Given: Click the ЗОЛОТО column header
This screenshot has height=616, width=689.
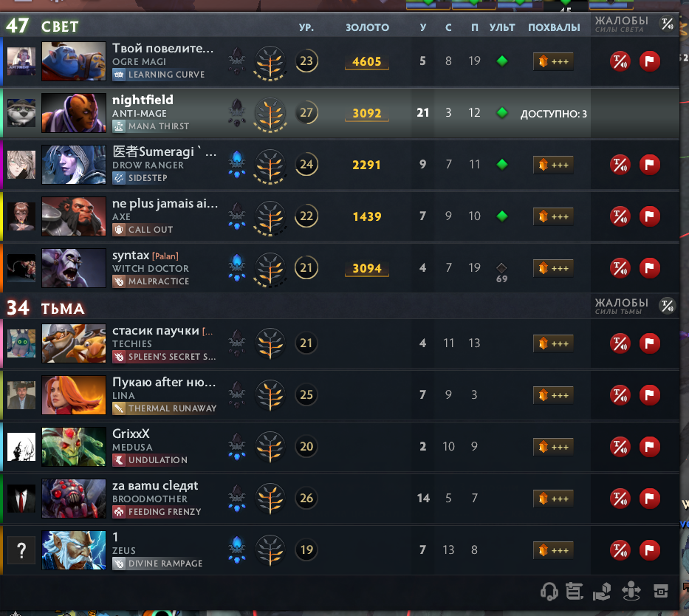Looking at the screenshot, I should 367,27.
